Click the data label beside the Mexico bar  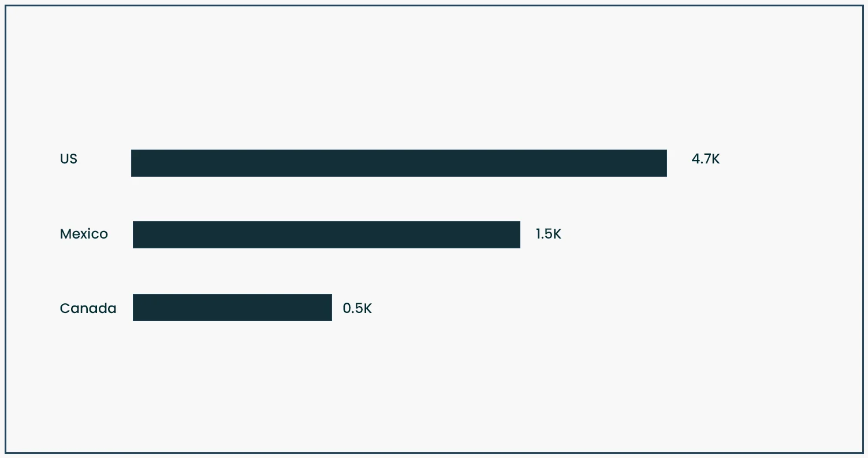(548, 234)
